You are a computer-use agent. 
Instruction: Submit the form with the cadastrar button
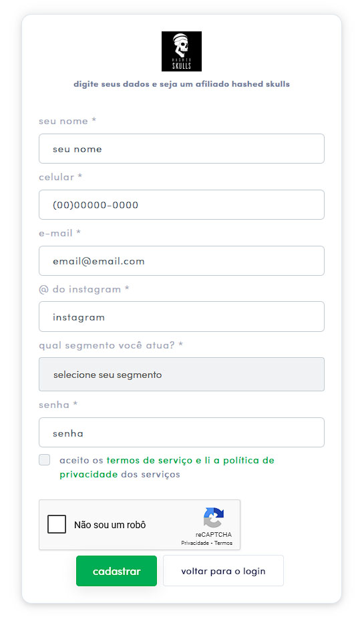[x=116, y=571]
